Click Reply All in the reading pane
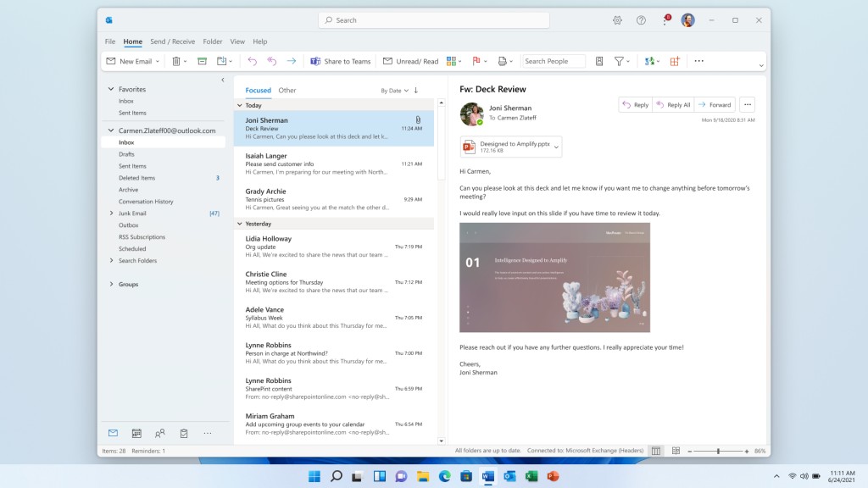Image resolution: width=868 pixels, height=488 pixels. [673, 105]
